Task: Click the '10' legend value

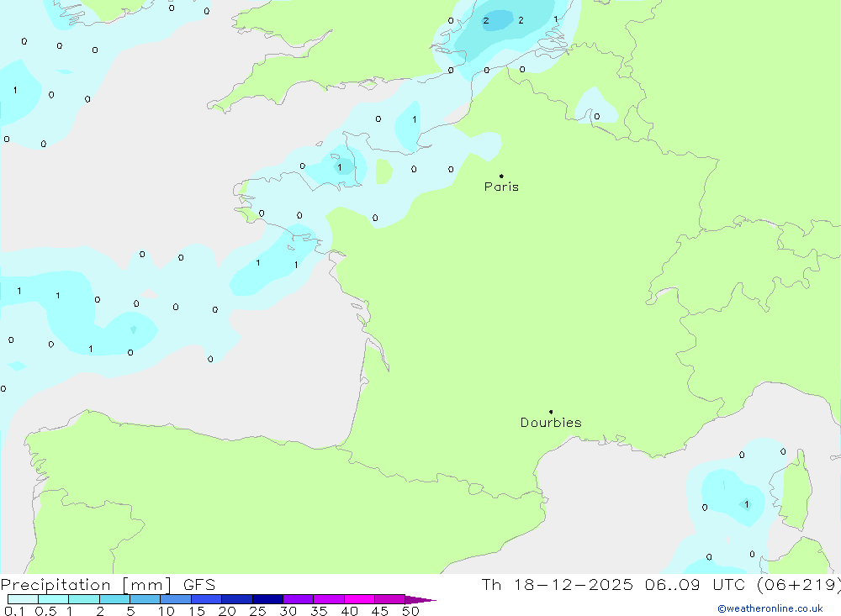Action: pos(167,611)
